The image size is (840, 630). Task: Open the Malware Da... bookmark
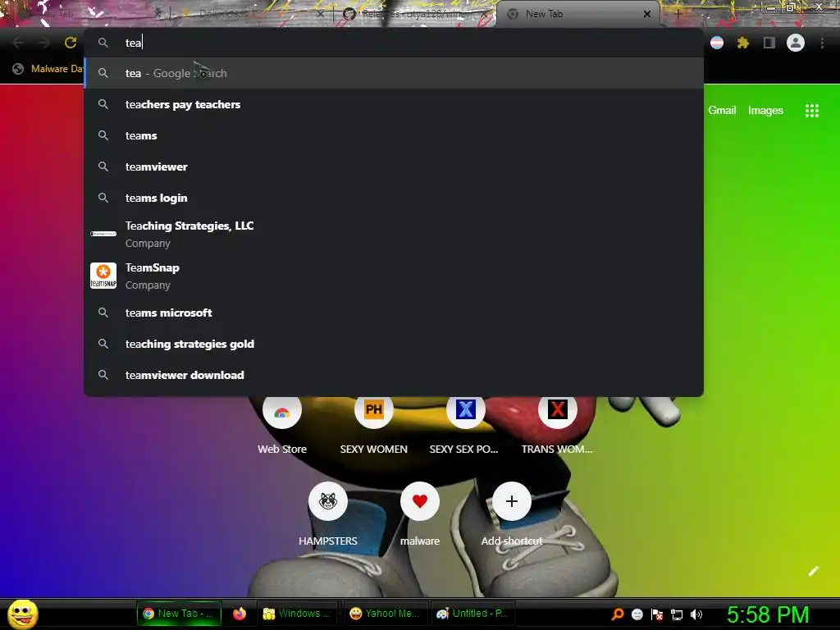click(x=48, y=69)
